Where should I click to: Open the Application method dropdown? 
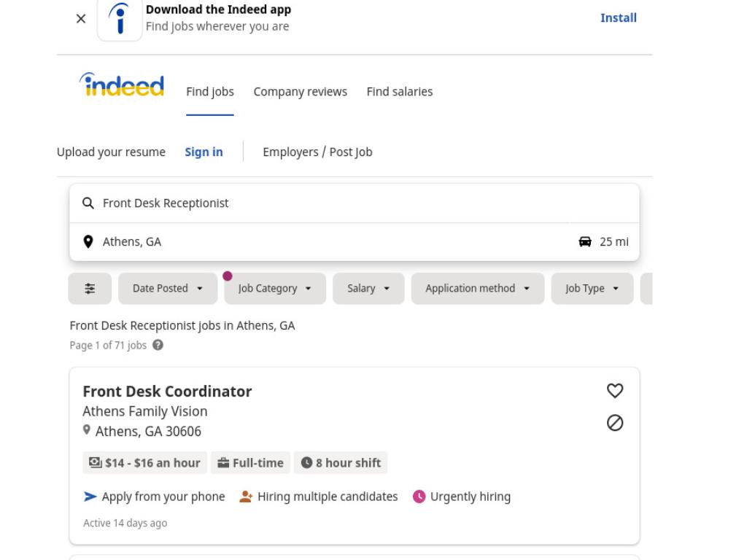[478, 288]
